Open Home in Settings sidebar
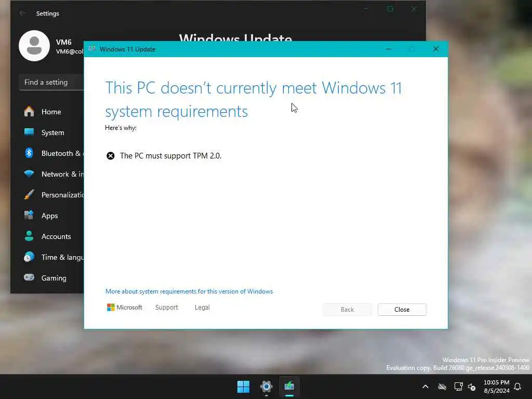Screen dimensions: 532x399 coord(51,112)
